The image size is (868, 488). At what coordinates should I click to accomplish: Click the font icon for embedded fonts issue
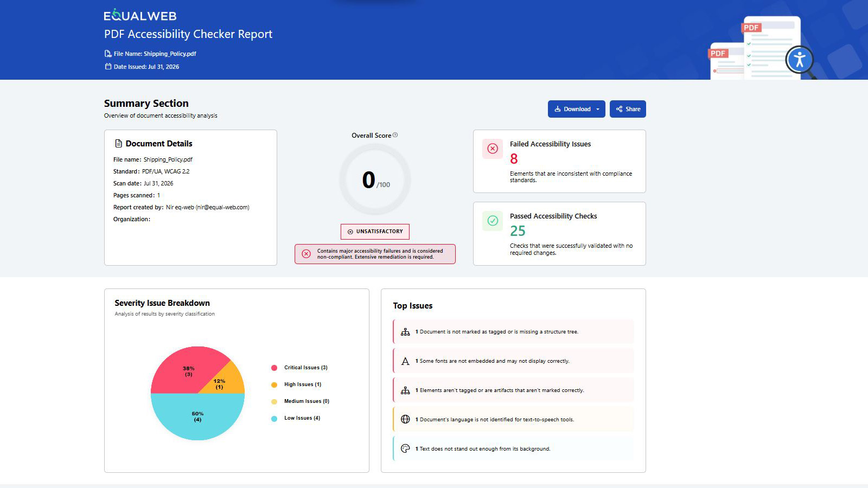pos(405,361)
